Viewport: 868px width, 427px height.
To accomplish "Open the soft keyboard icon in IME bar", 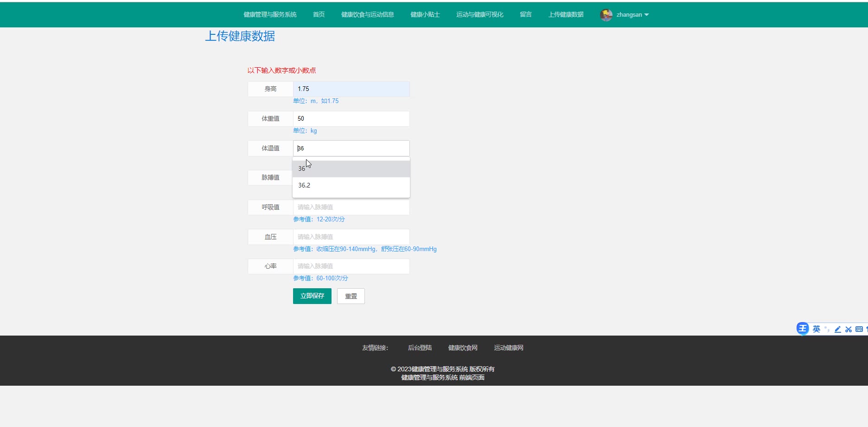I will pyautogui.click(x=859, y=329).
